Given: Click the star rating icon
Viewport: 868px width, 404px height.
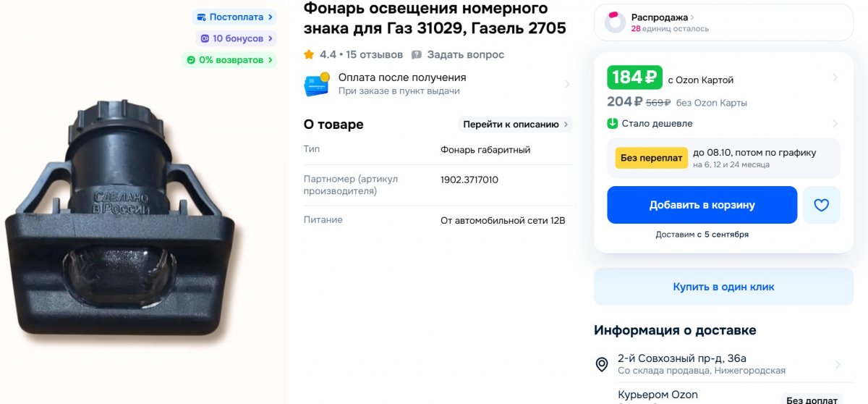Looking at the screenshot, I should tap(309, 54).
